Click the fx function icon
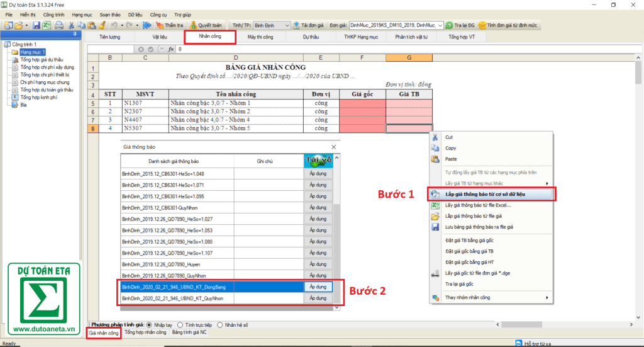The image size is (644, 347). pyautogui.click(x=171, y=49)
